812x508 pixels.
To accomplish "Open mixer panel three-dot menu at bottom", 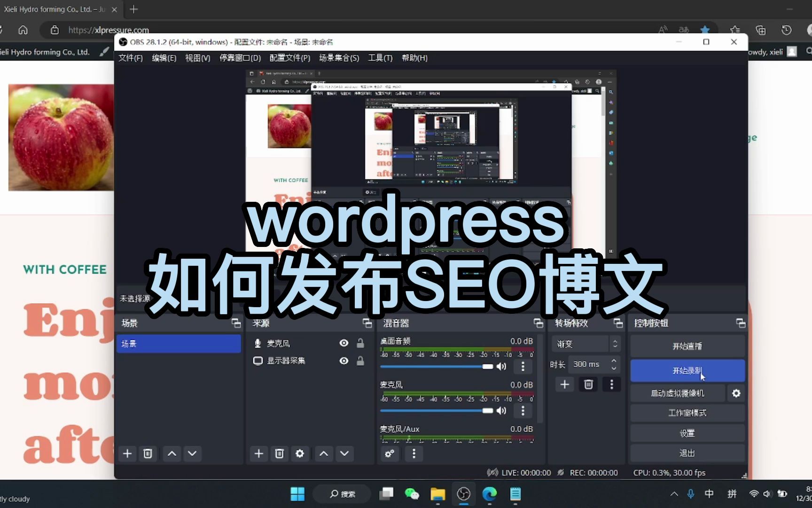I will tap(414, 453).
